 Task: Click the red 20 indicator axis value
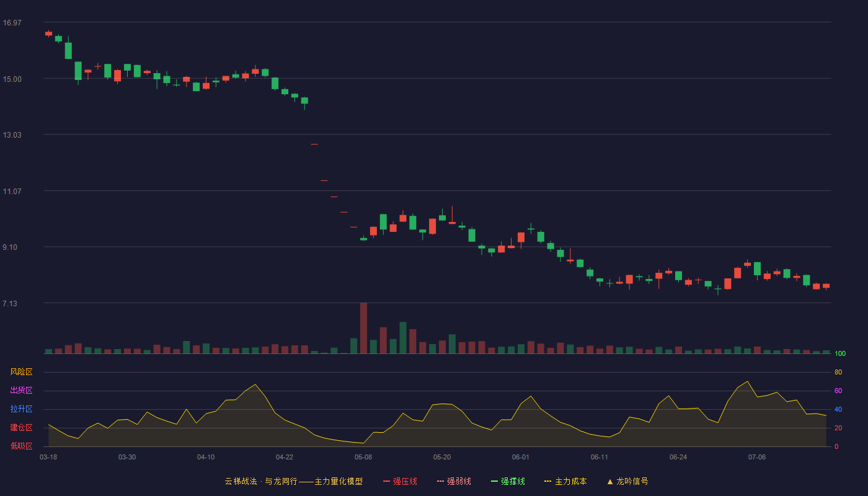click(838, 428)
